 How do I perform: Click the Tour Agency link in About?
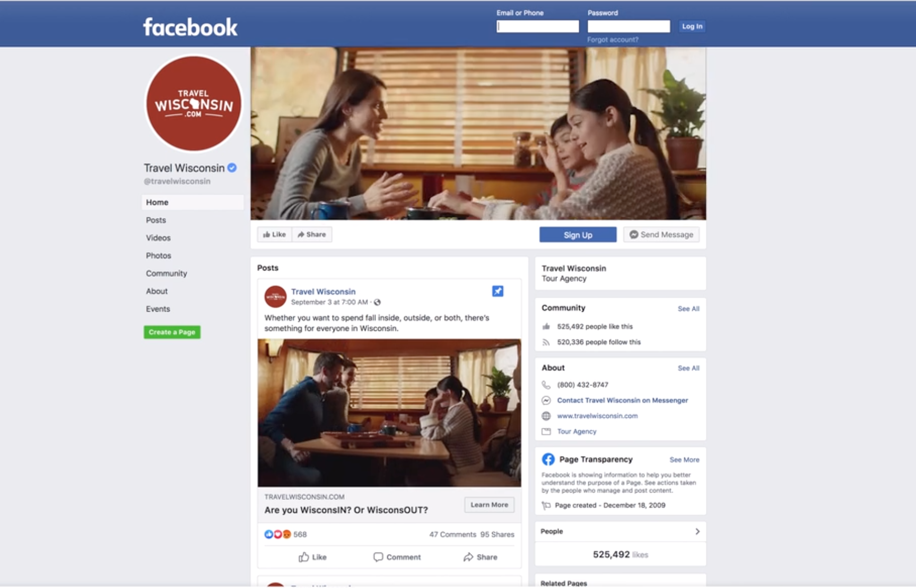click(x=577, y=432)
